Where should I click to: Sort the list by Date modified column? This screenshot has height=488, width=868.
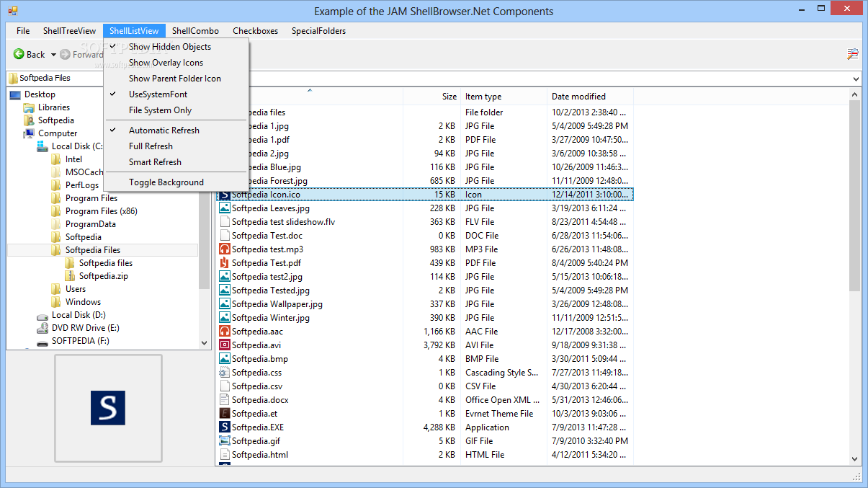pos(590,97)
